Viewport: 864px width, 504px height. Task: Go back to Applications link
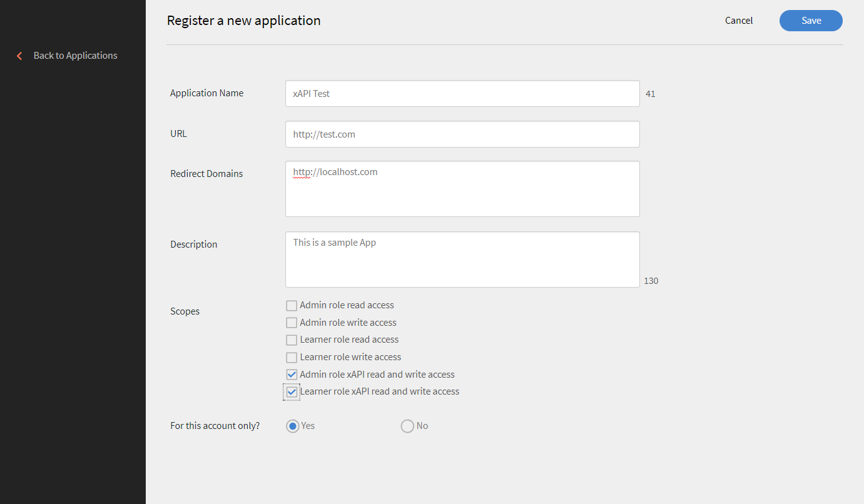[x=75, y=56]
